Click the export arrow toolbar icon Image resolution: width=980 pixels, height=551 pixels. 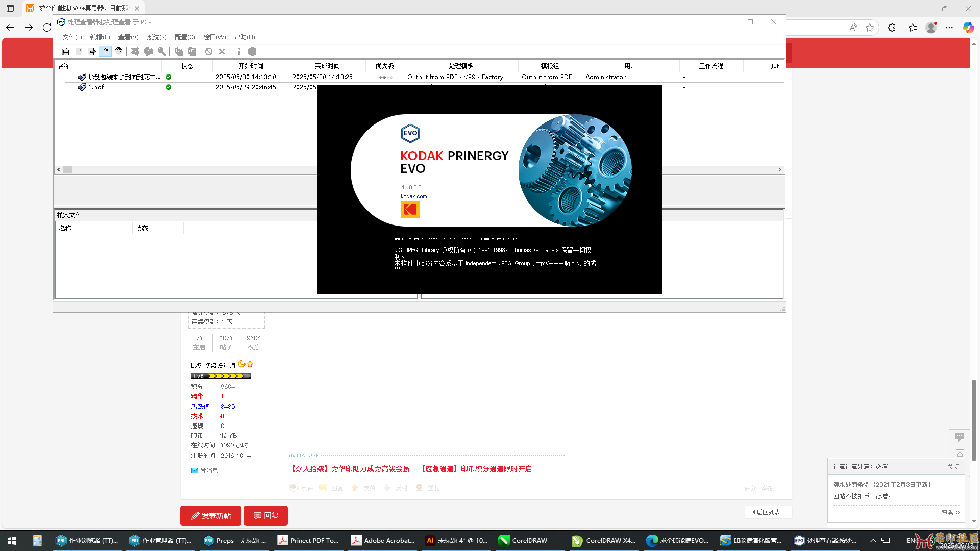point(92,52)
